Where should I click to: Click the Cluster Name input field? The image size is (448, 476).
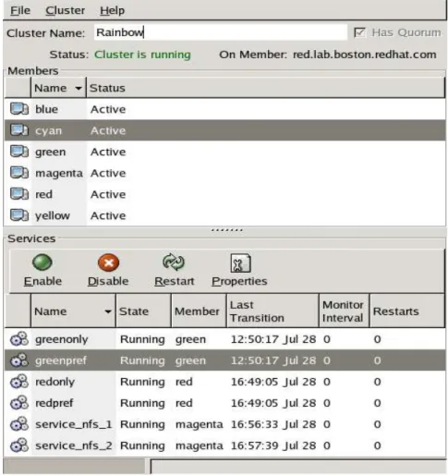pyautogui.click(x=221, y=32)
